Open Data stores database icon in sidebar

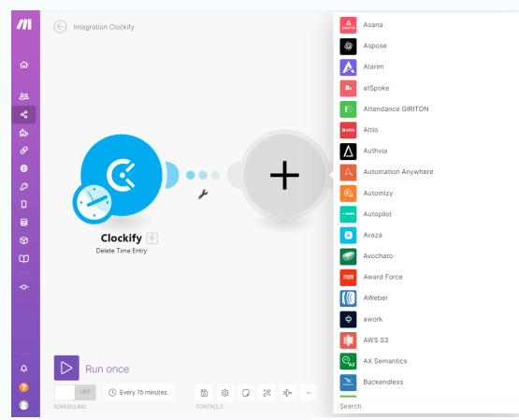(23, 223)
